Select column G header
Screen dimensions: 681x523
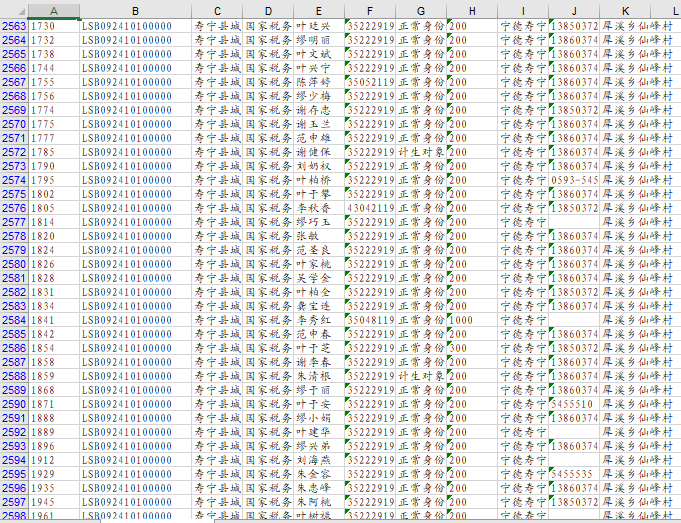(x=421, y=11)
